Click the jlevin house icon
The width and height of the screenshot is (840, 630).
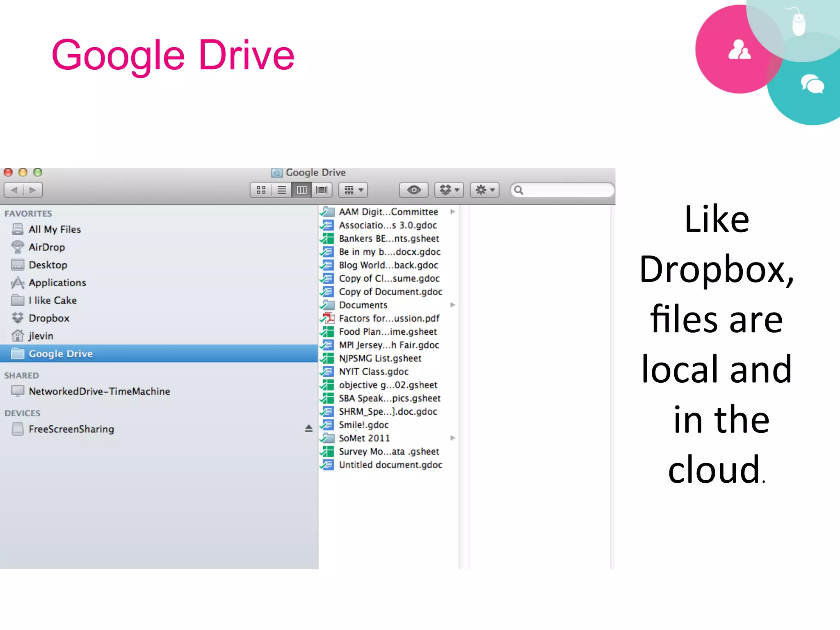click(18, 336)
